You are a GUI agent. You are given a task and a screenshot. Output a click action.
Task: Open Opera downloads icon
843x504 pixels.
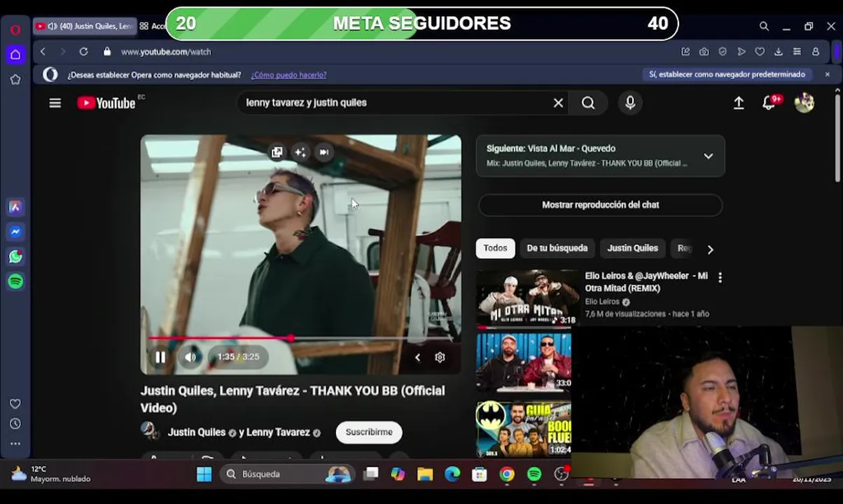pyautogui.click(x=778, y=52)
